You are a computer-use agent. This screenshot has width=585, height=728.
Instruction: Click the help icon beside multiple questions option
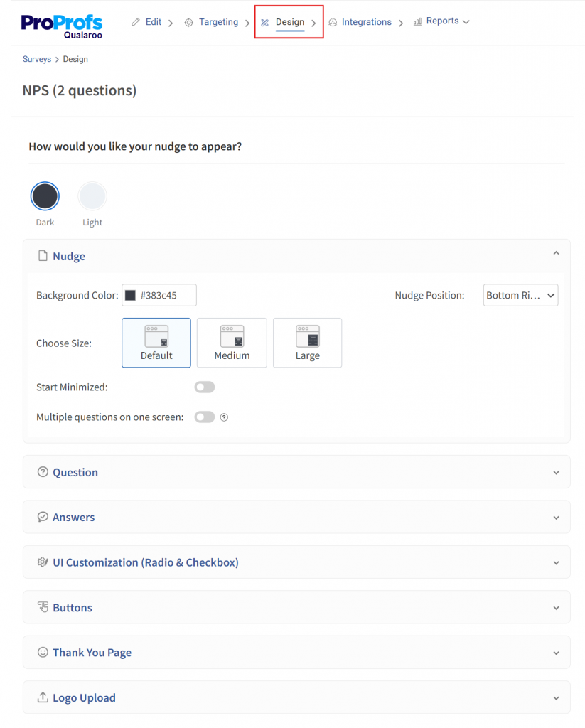point(224,417)
